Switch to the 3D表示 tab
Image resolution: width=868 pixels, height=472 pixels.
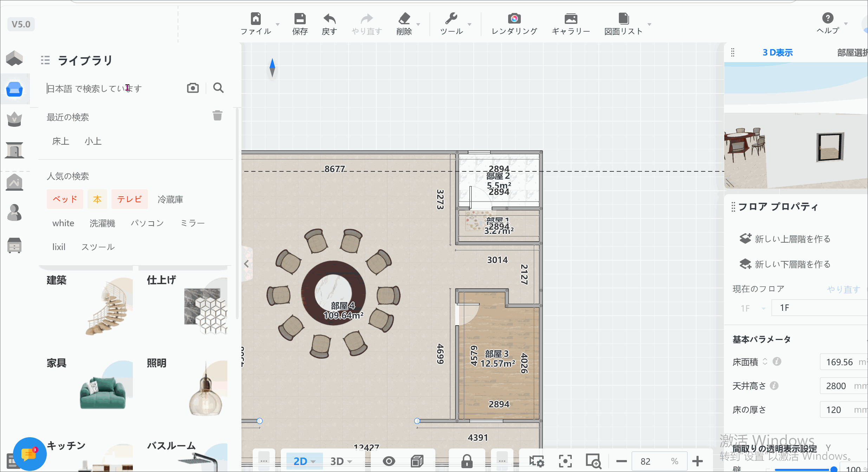tap(778, 52)
